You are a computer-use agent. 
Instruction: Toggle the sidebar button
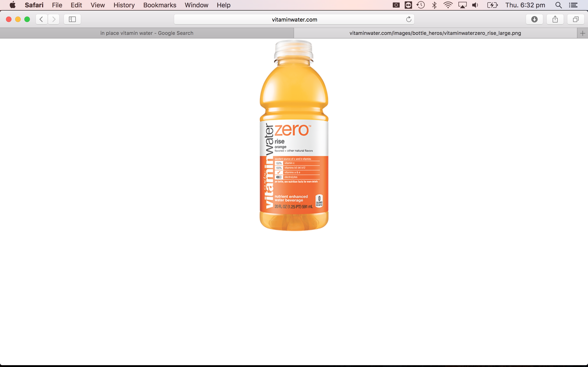72,19
